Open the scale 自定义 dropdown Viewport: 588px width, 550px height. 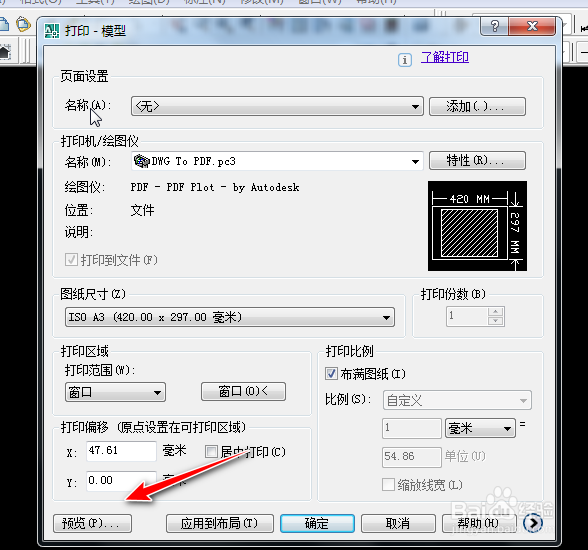(x=457, y=400)
